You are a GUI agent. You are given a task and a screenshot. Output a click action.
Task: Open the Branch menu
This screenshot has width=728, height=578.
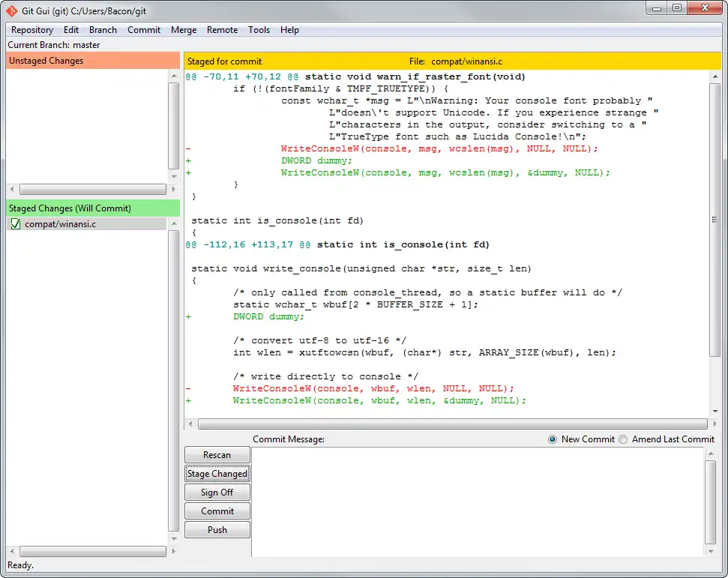[x=103, y=30]
